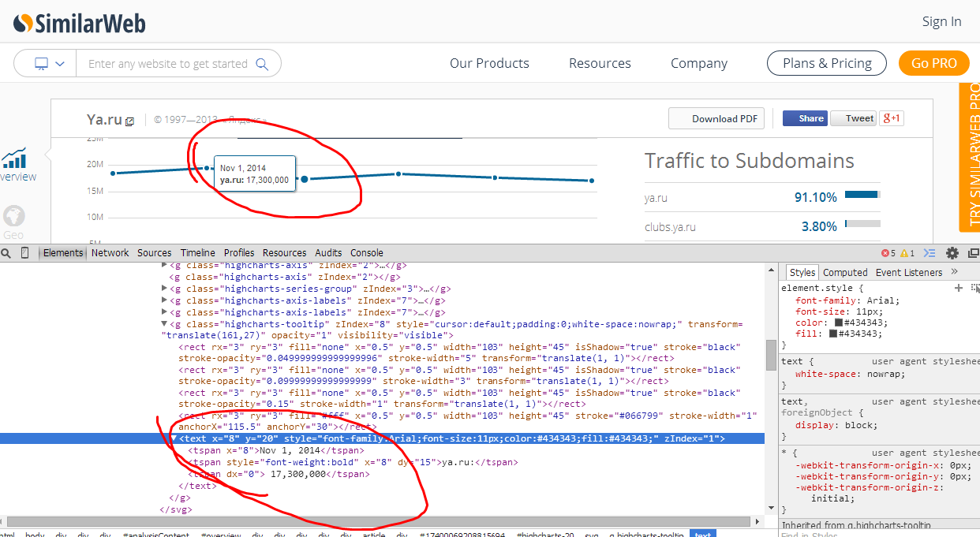Add a new style rule plus icon
The width and height of the screenshot is (980, 537).
[x=959, y=289]
